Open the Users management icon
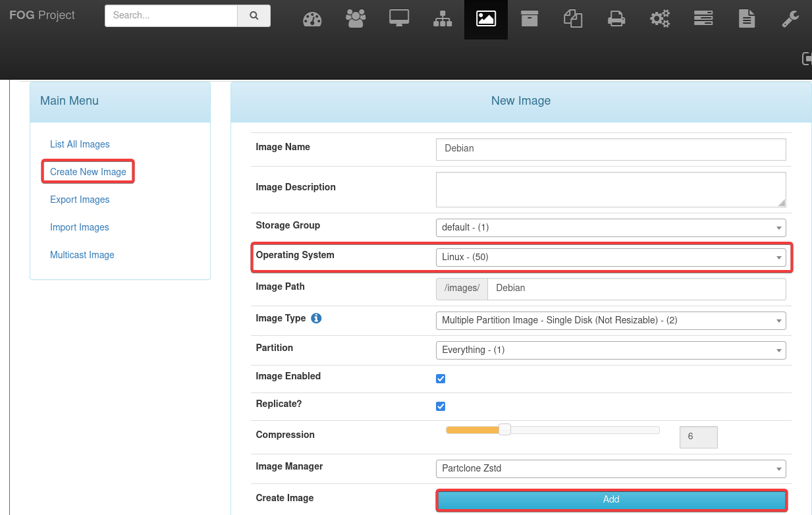 coord(356,19)
